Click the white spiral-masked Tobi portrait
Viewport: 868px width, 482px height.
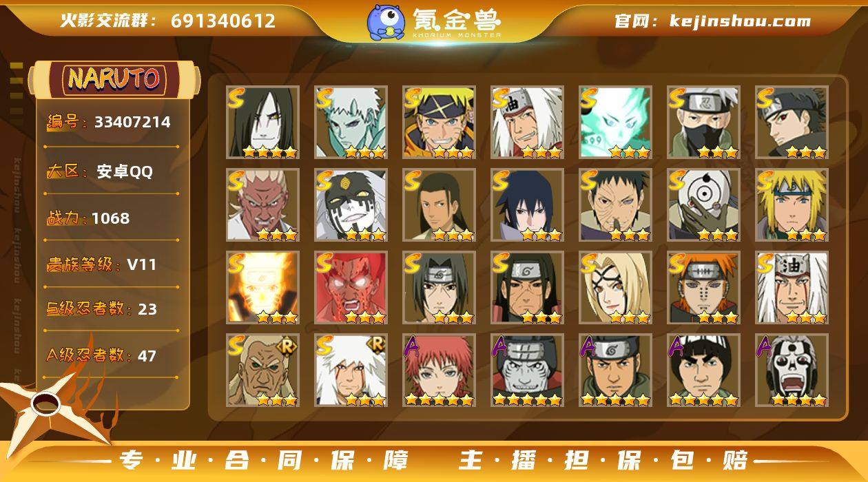click(x=703, y=205)
